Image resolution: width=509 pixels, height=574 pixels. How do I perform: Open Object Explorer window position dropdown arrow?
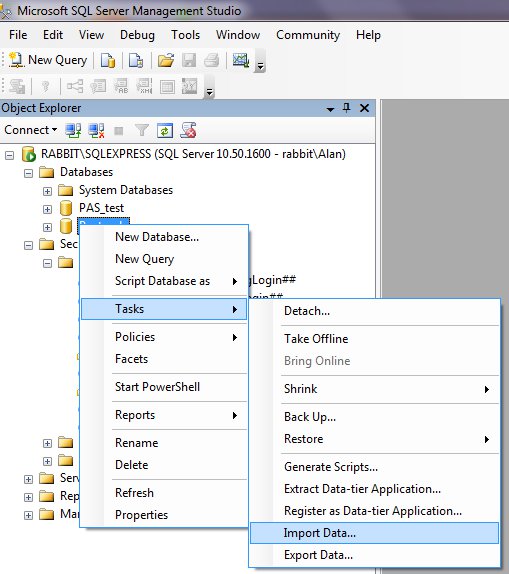point(330,109)
